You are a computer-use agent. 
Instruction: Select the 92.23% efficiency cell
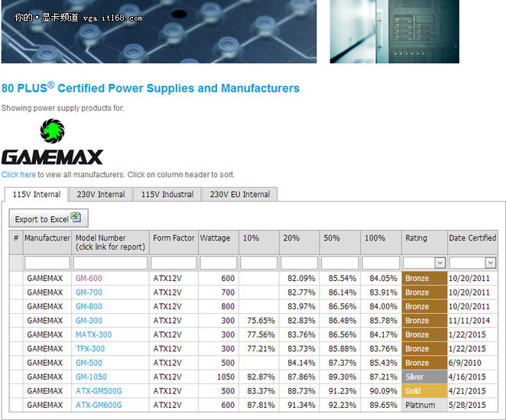click(x=340, y=405)
